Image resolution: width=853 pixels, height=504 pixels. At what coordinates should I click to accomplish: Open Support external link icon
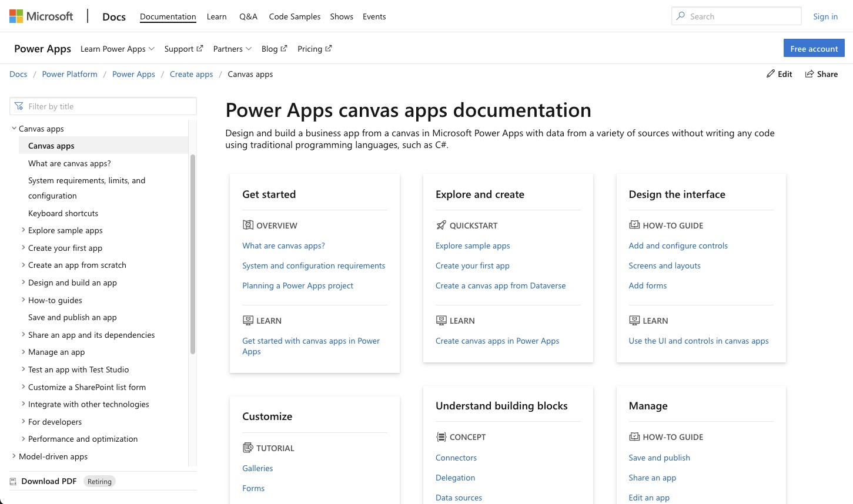(200, 48)
